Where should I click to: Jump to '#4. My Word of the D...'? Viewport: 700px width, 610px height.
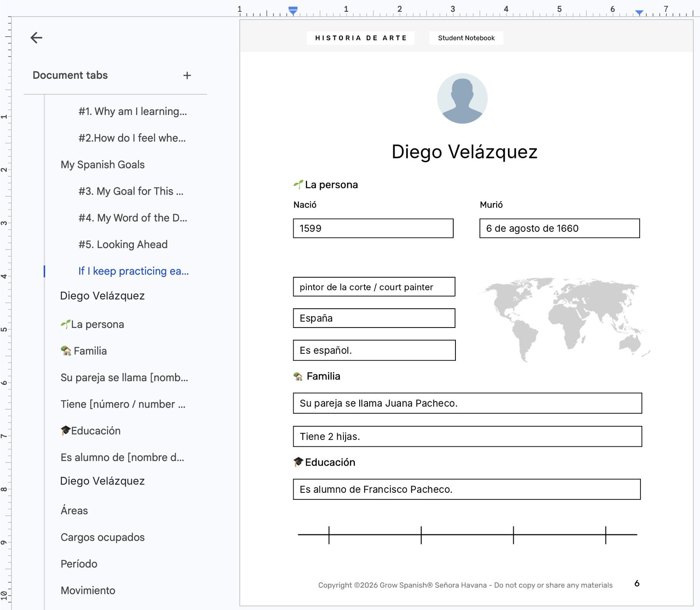(133, 218)
